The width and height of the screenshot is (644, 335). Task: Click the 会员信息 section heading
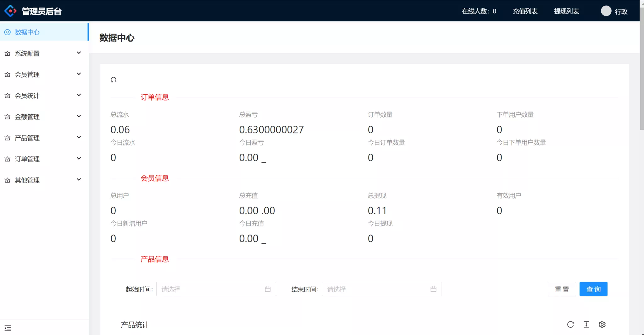point(154,178)
